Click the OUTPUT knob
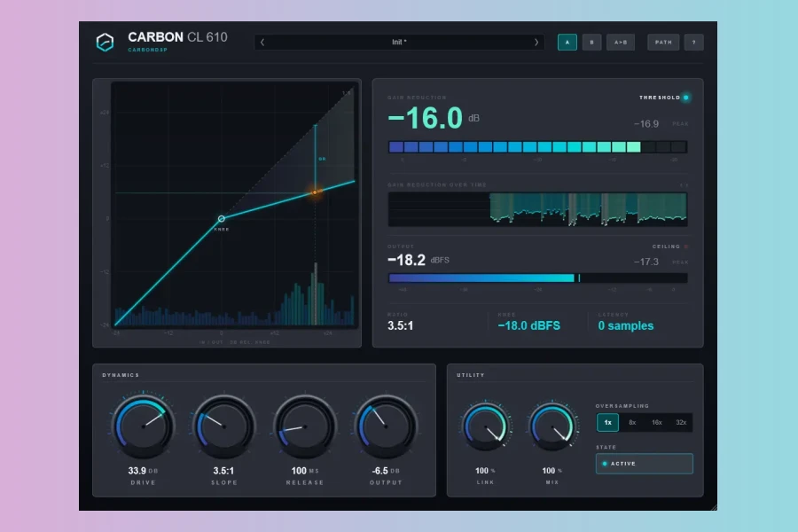This screenshot has height=532, width=798. (386, 426)
